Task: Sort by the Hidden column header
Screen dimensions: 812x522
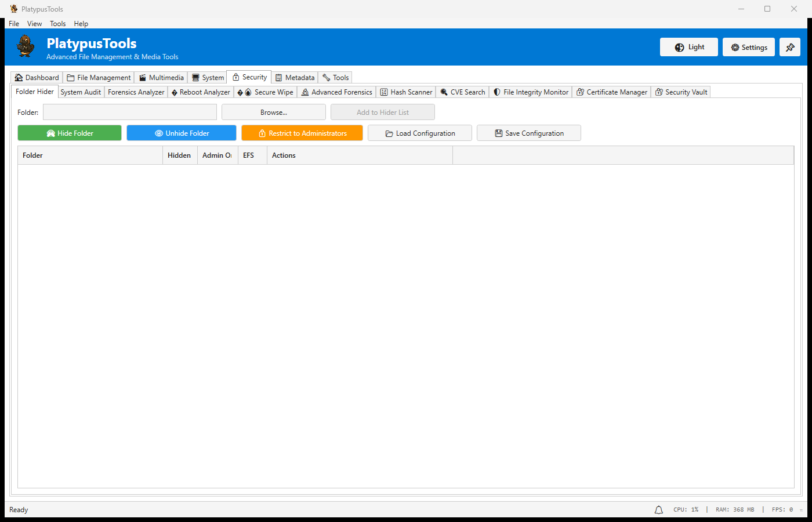Action: [179, 155]
